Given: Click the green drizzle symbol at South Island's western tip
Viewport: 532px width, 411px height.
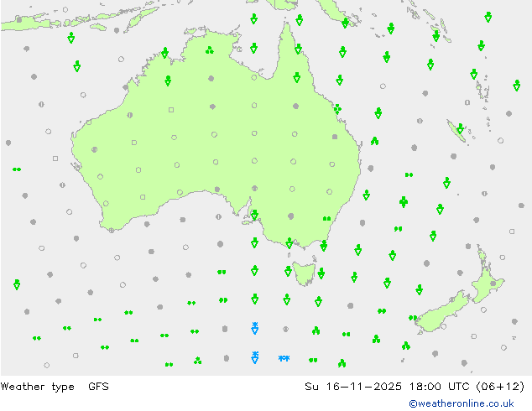Looking at the screenshot, I should pos(413,318).
